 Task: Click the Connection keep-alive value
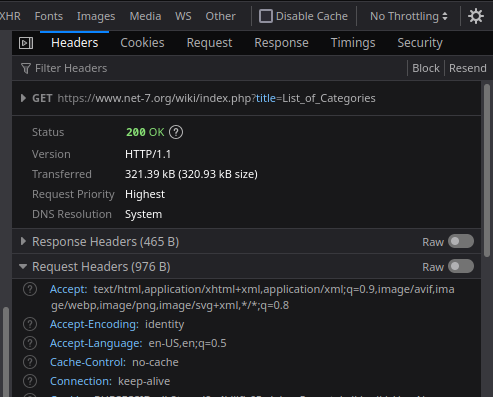pyautogui.click(x=144, y=381)
